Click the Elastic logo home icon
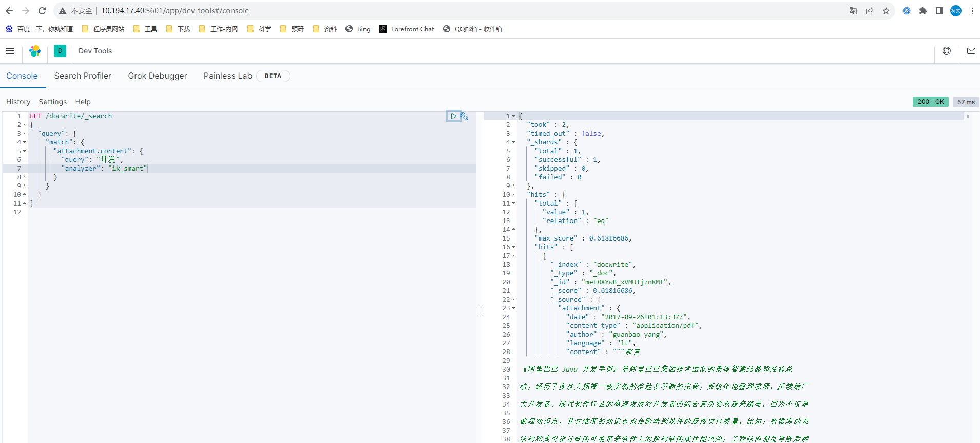Image resolution: width=980 pixels, height=443 pixels. coord(35,51)
